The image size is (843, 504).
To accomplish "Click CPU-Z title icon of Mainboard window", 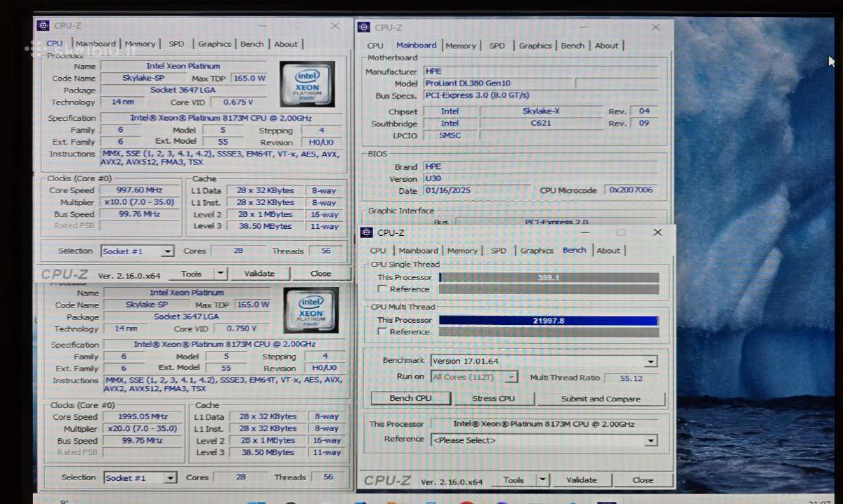I will coord(363,27).
